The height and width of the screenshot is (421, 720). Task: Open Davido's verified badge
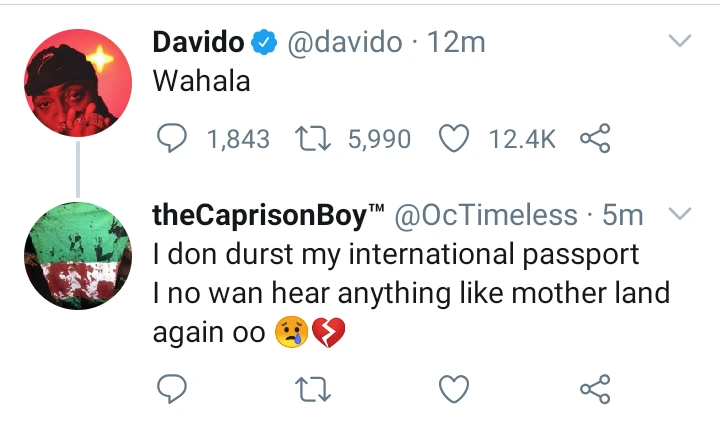[263, 42]
